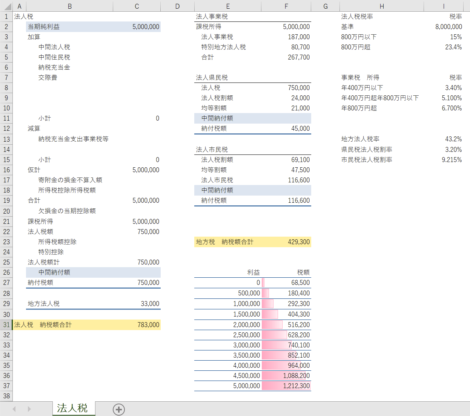The height and width of the screenshot is (416, 470).
Task: Select the 基準 value 8,000,000 cell
Action: click(443, 27)
